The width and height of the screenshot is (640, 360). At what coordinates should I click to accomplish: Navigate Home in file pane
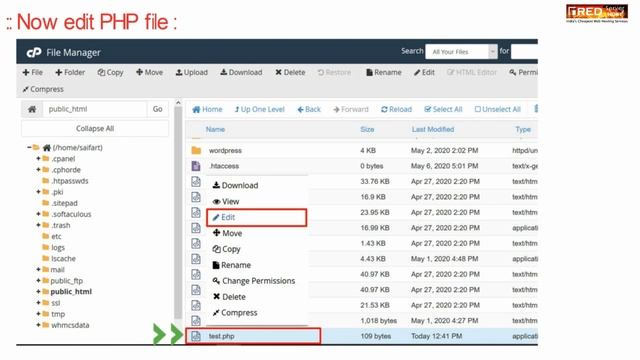(x=207, y=109)
